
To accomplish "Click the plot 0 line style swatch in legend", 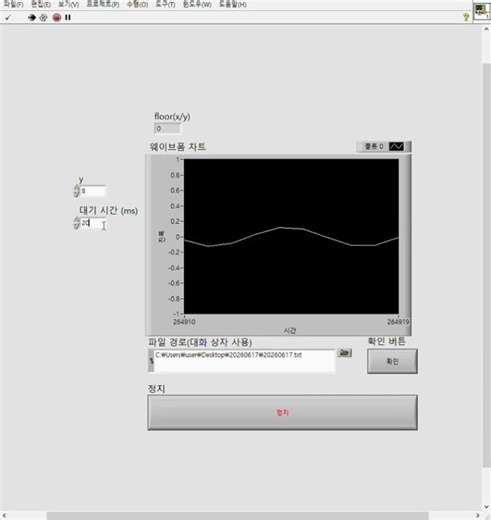I will pos(396,146).
